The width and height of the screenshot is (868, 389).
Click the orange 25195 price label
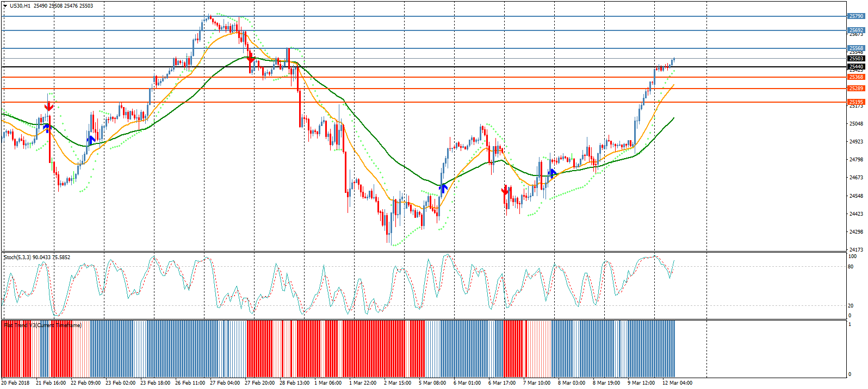tap(856, 102)
